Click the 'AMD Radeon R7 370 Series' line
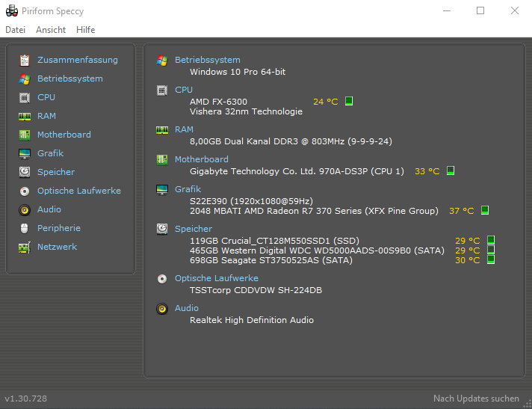Viewport: 532px width, 409px height. 314,211
